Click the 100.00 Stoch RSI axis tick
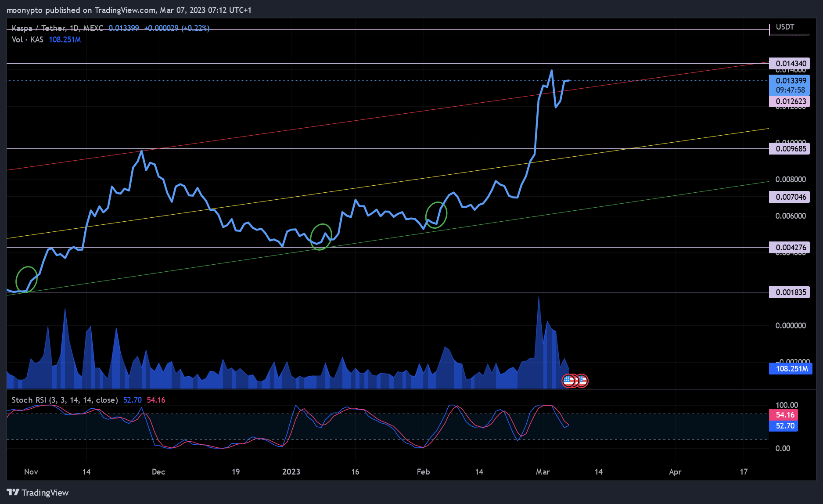The image size is (823, 504). click(787, 405)
